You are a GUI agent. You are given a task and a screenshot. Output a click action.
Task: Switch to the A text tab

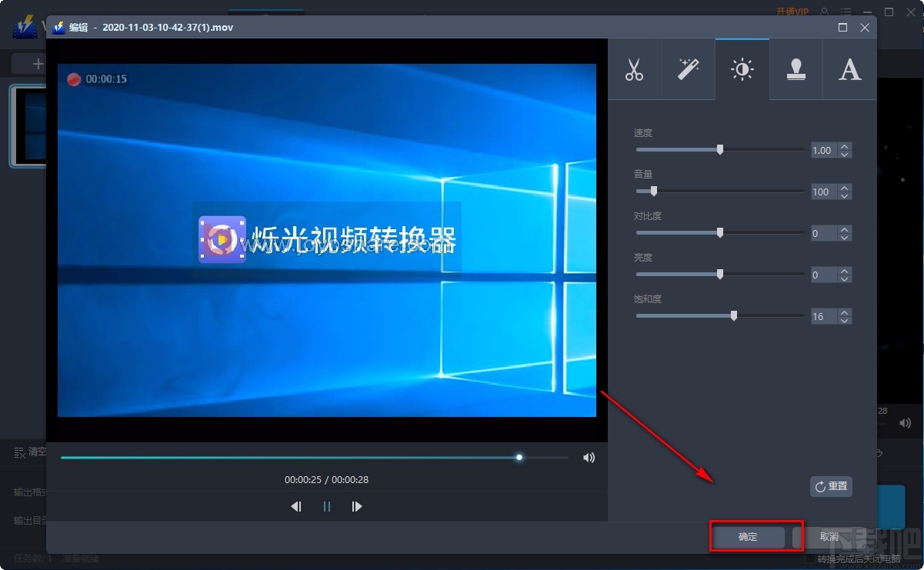click(849, 69)
